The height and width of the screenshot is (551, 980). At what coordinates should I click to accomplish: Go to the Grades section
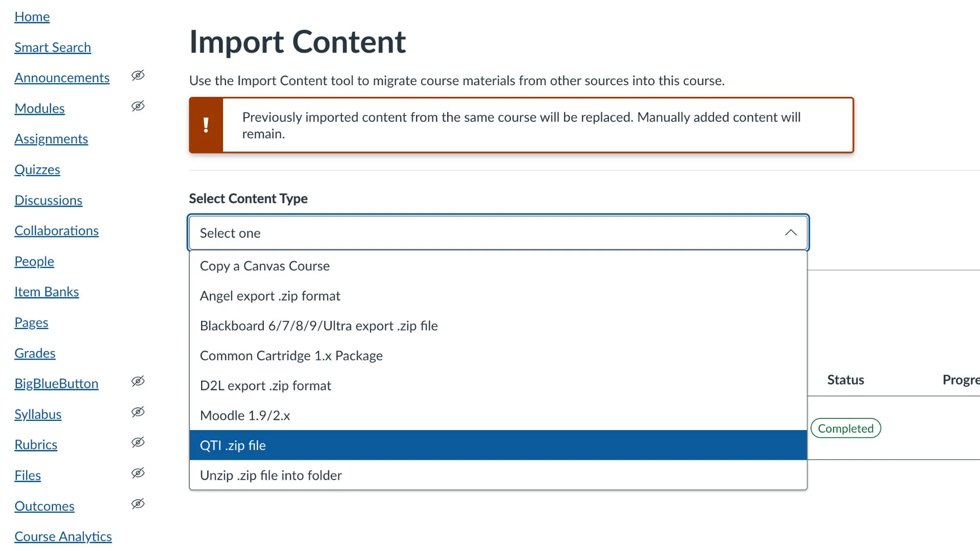(x=35, y=353)
